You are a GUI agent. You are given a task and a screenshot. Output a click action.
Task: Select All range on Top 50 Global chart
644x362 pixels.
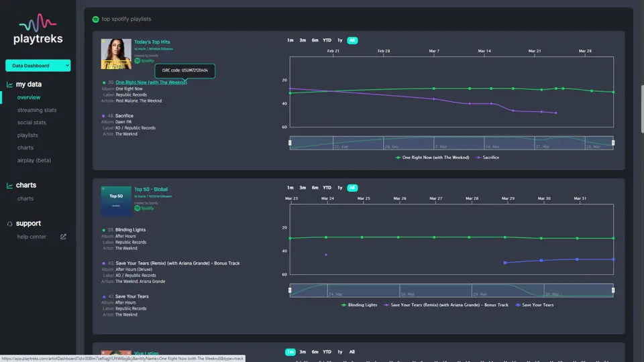(352, 188)
